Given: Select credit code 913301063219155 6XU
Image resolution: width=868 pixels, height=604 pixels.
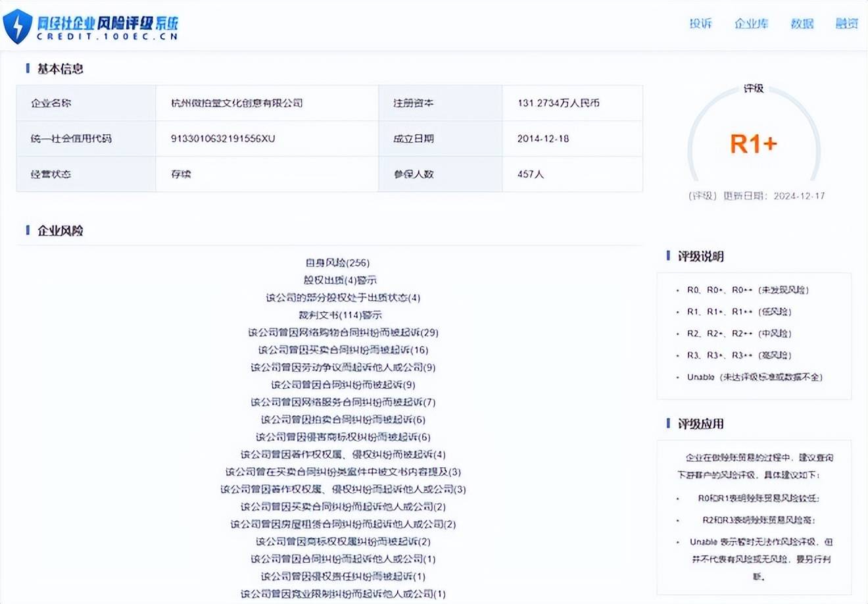Looking at the screenshot, I should click(x=223, y=139).
